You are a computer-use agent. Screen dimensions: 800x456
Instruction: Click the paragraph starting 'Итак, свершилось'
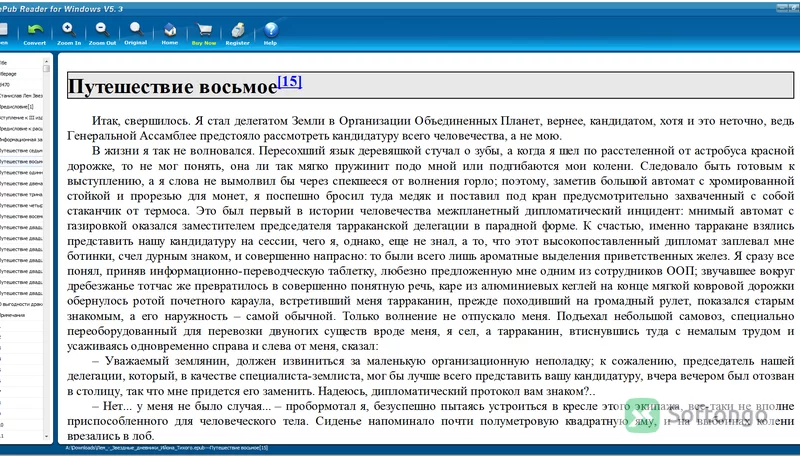(x=431, y=129)
